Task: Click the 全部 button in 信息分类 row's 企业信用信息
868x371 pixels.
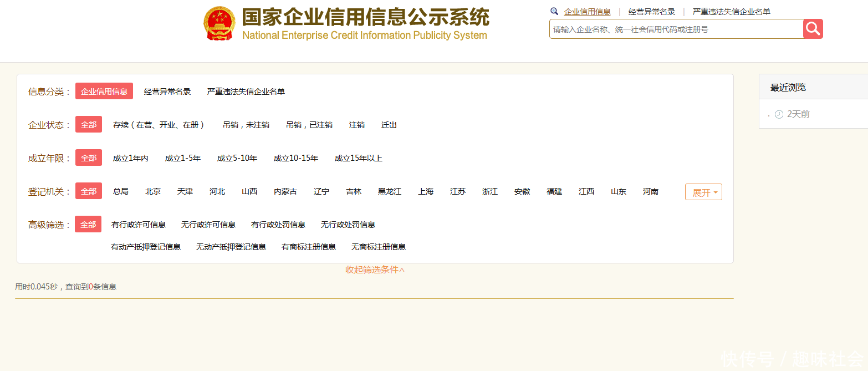Action: (104, 92)
